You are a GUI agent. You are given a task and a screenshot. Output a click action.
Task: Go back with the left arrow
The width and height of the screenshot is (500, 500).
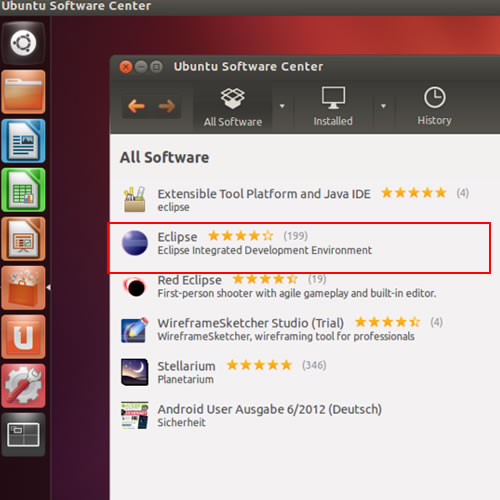[136, 106]
